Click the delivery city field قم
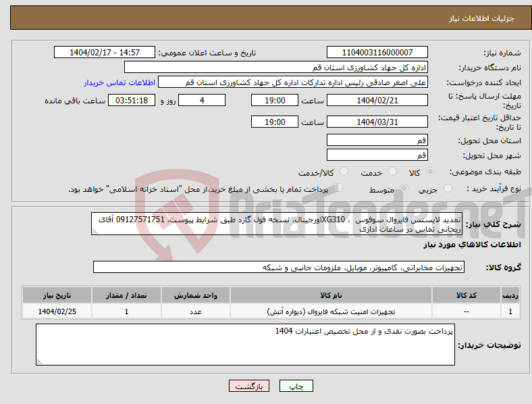 click(x=377, y=155)
